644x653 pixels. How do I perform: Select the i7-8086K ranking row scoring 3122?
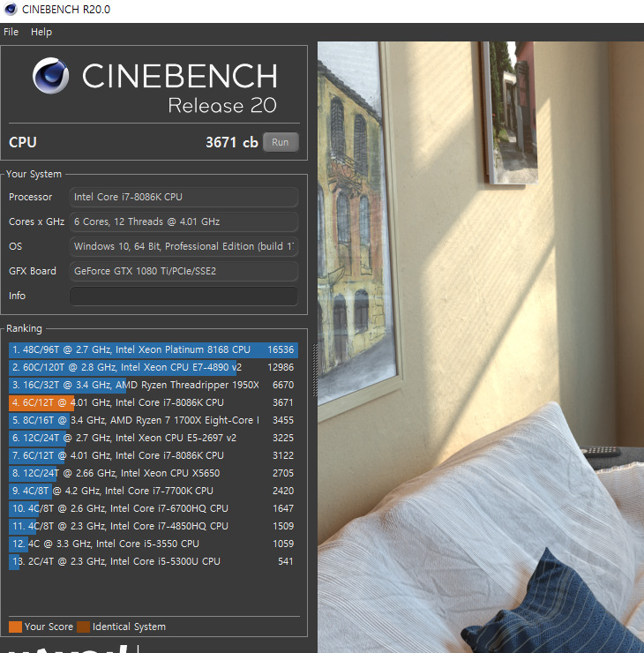[x=154, y=455]
